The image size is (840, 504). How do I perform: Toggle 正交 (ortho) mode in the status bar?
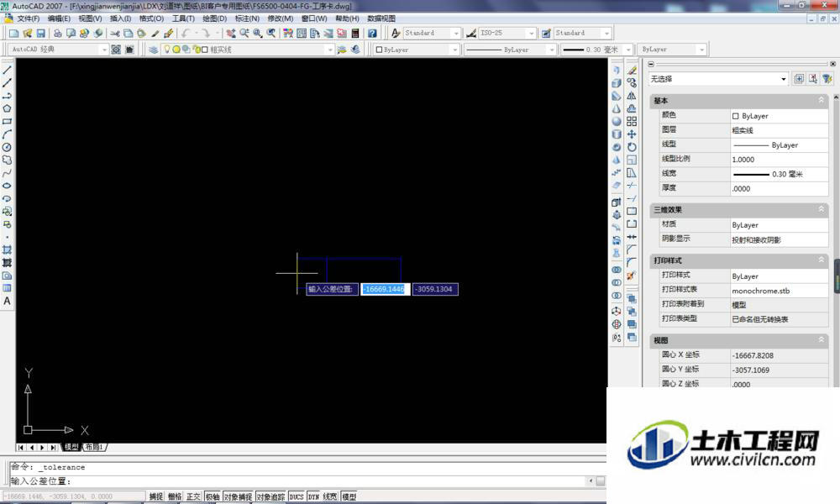[193, 497]
